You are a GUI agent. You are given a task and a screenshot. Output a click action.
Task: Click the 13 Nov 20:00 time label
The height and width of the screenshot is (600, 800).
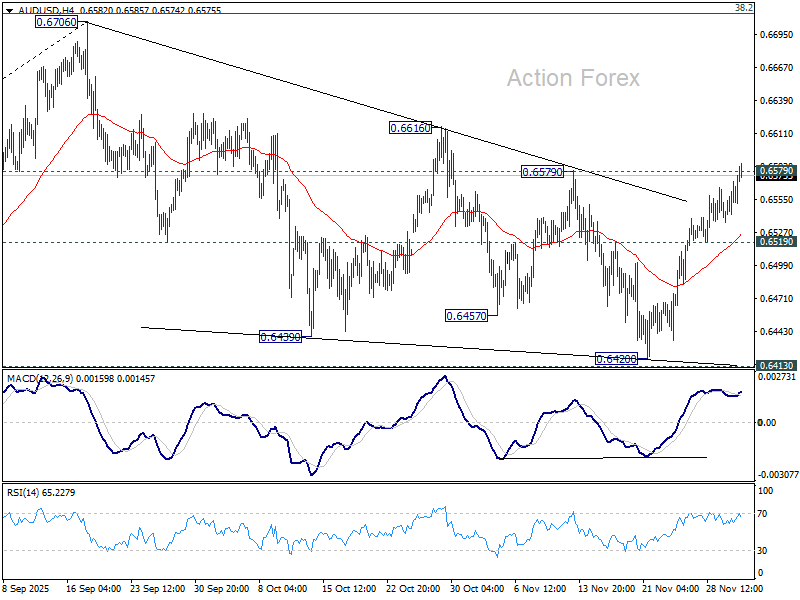click(x=606, y=588)
